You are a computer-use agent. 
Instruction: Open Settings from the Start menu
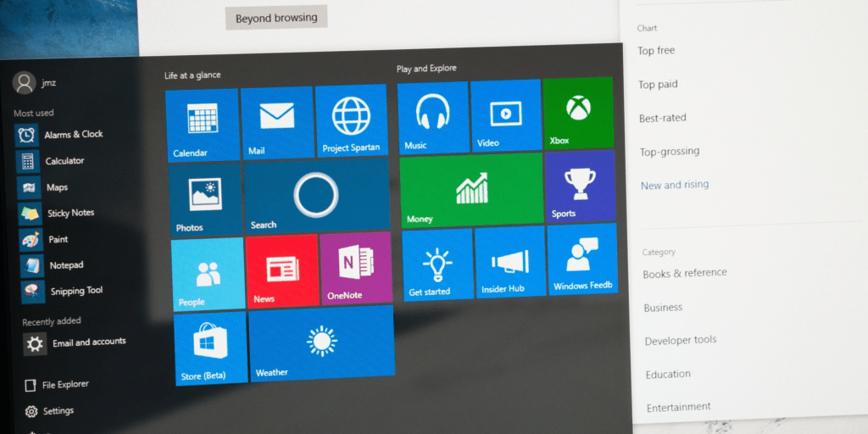pos(50,411)
